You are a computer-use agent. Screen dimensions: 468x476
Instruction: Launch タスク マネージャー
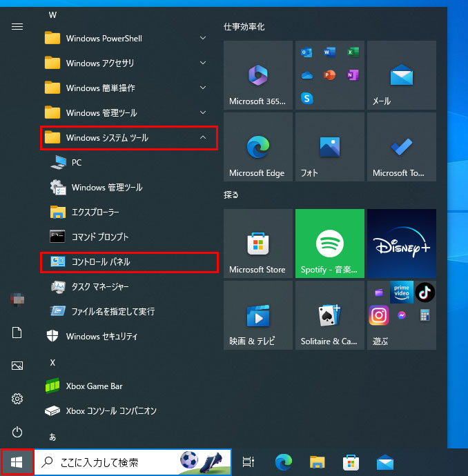point(129,286)
